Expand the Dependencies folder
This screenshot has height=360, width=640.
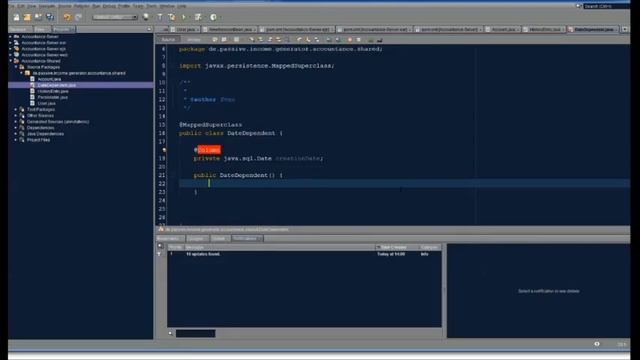tap(16, 128)
